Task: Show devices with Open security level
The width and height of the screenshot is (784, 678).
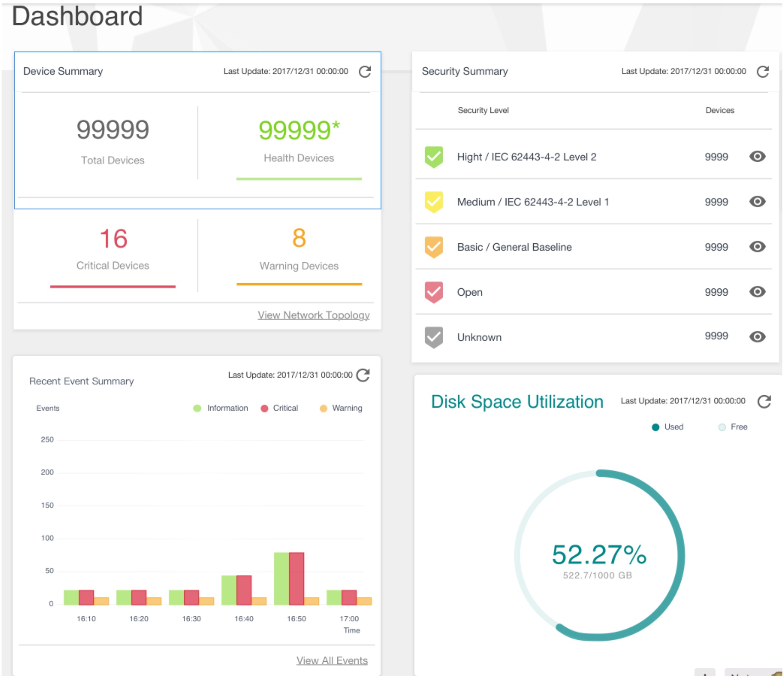Action: 757,292
